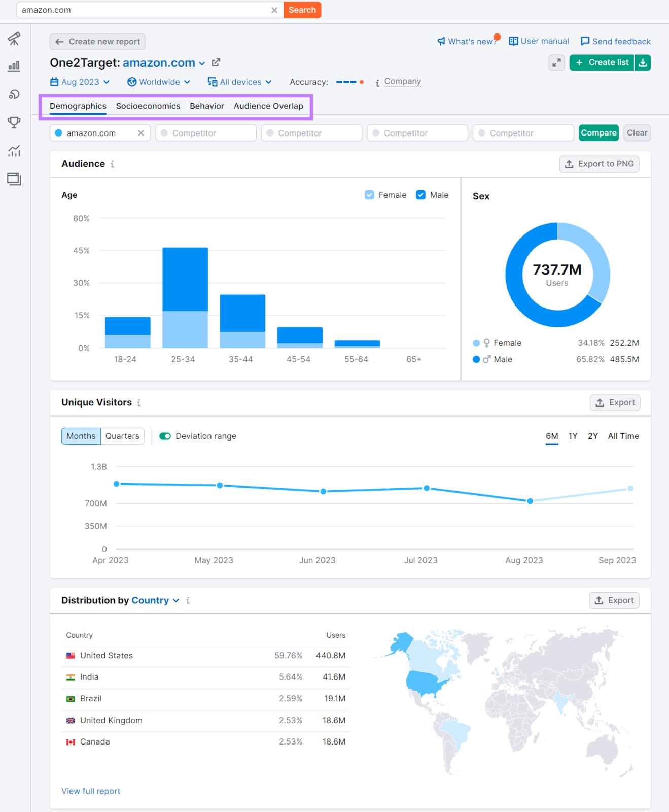Open the bar chart icon in the sidebar
669x812 pixels.
14,66
